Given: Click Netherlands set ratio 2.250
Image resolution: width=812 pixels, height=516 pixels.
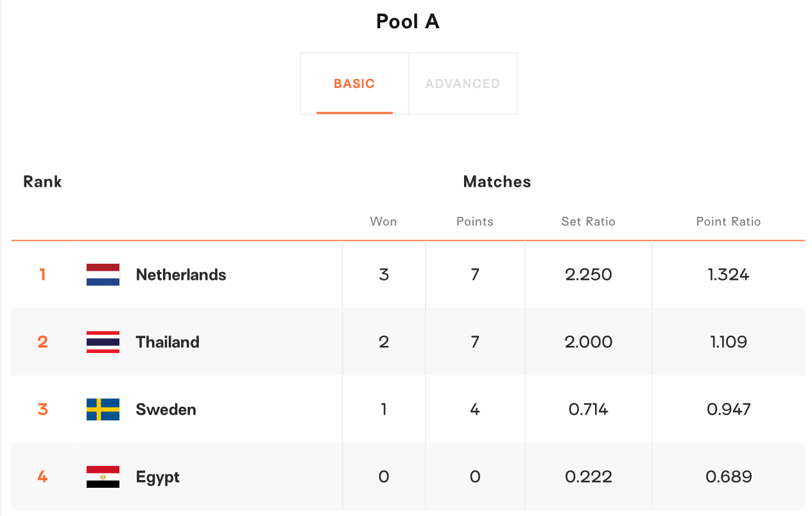Looking at the screenshot, I should (x=589, y=275).
